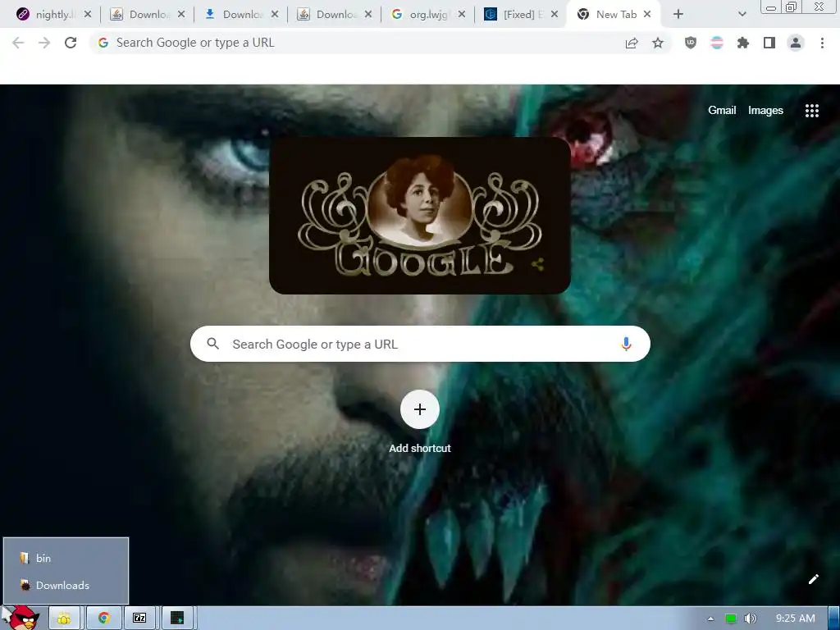Close the [Fixed] E tab
Image resolution: width=840 pixels, height=630 pixels.
coord(555,15)
